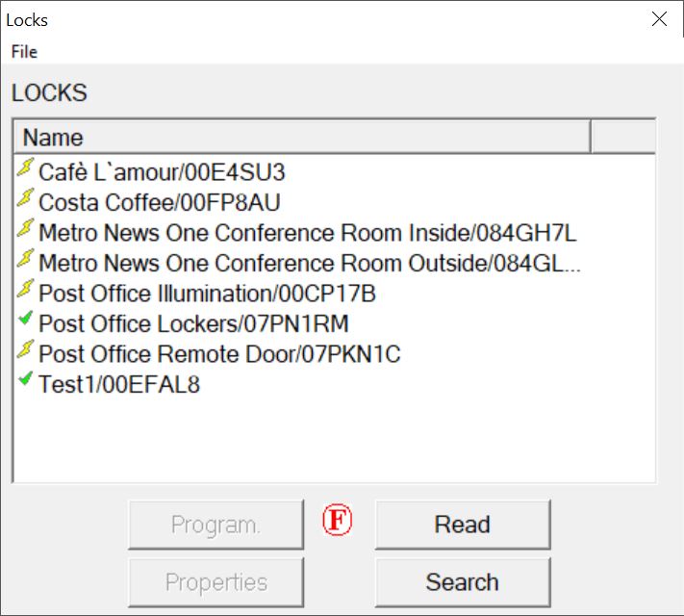
Task: Click the empty column header beside Name
Action: click(622, 137)
